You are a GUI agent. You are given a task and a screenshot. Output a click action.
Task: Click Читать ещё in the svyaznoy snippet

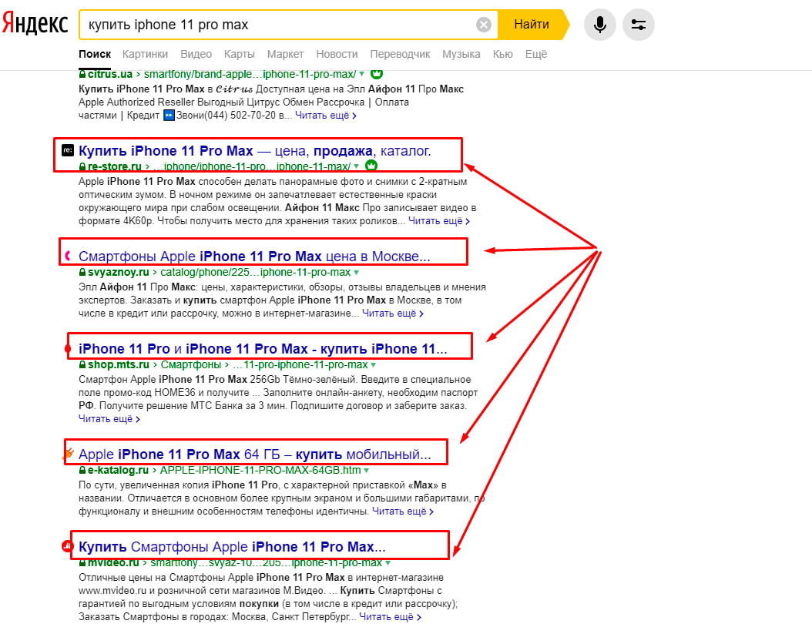(393, 314)
